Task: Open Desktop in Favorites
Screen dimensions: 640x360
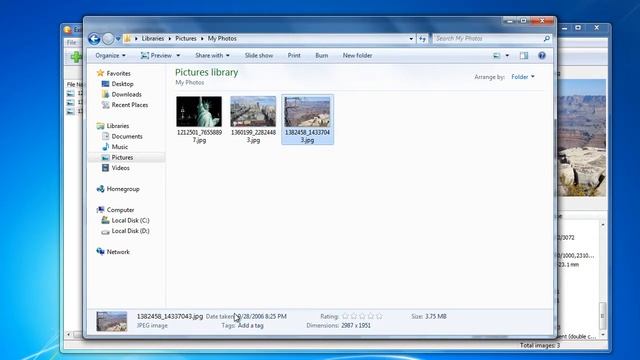Action: (x=122, y=84)
